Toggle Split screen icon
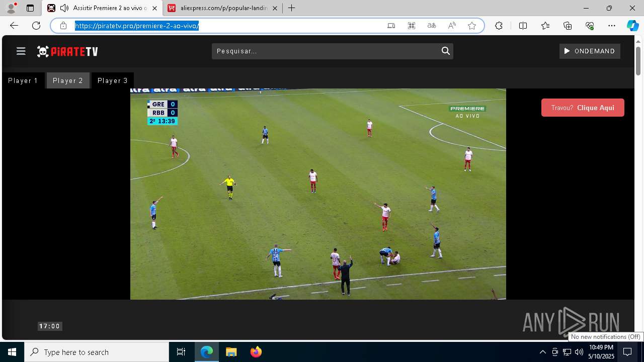The height and width of the screenshot is (362, 644). [523, 26]
